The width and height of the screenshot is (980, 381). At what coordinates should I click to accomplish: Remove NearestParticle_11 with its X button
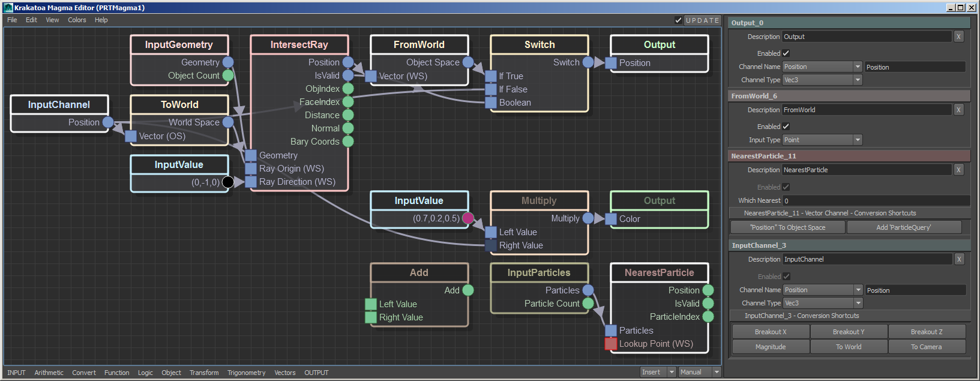tap(958, 170)
